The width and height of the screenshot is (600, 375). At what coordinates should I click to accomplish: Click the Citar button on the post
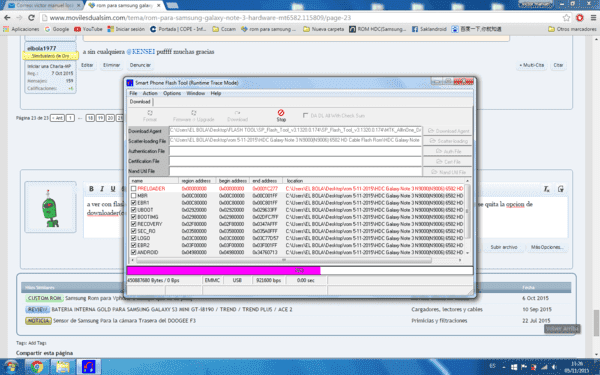[558, 65]
